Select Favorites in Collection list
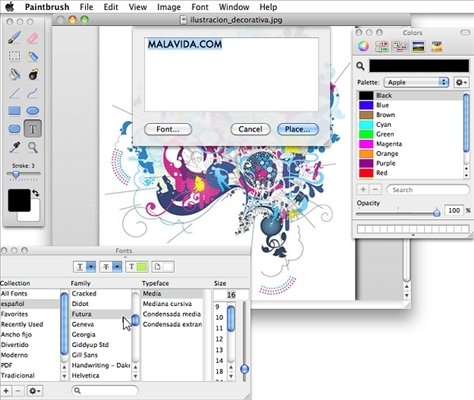Screen dimensions: 474x400 point(30,314)
